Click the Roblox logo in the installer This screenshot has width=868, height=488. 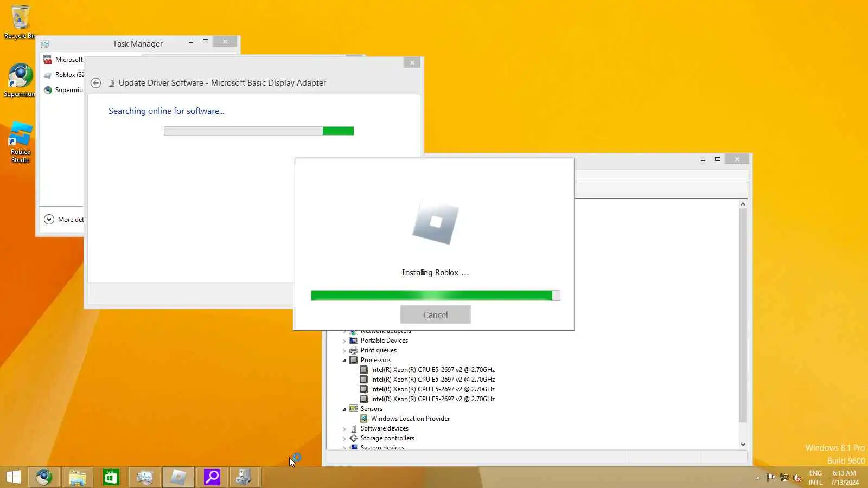[435, 222]
